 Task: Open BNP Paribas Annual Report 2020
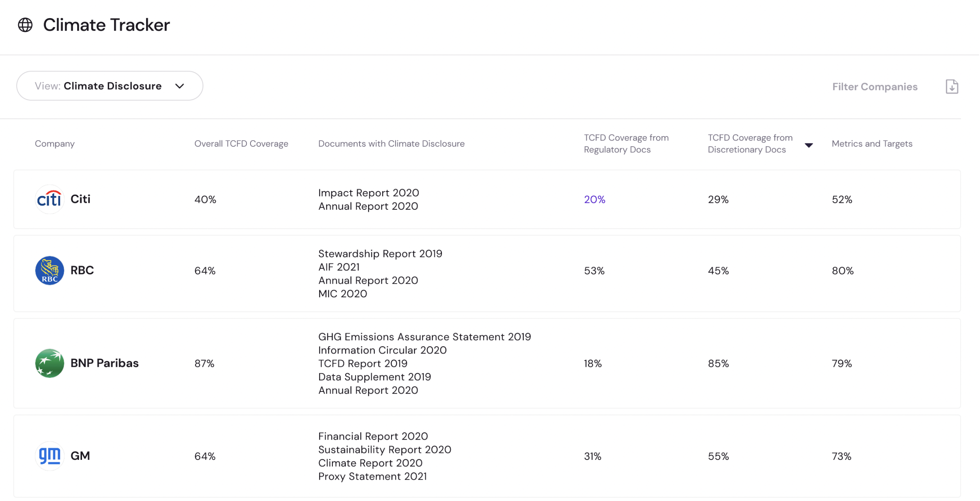pyautogui.click(x=368, y=390)
